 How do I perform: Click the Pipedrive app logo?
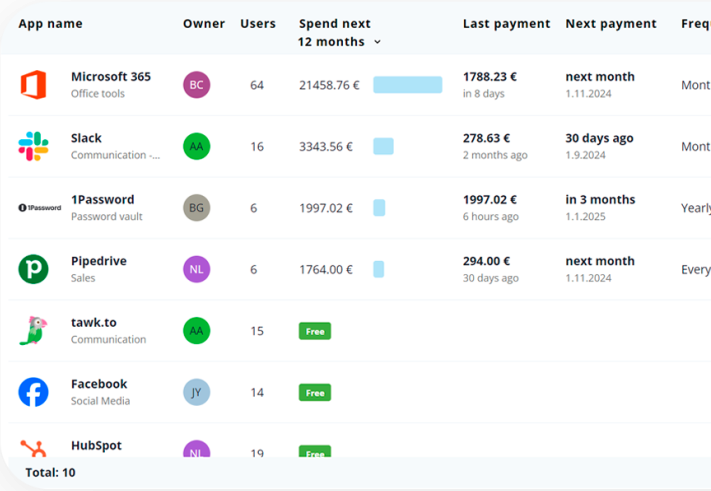coord(33,269)
